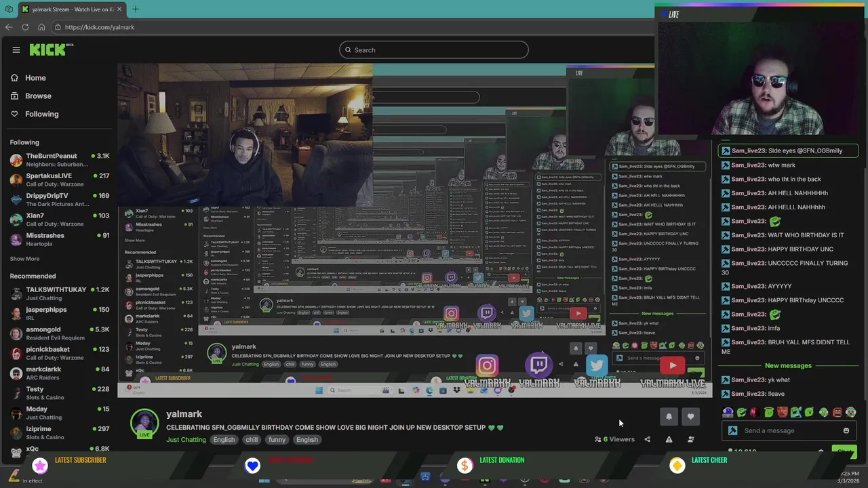Insert the face meme emote in the emote row

pyautogui.click(x=782, y=412)
